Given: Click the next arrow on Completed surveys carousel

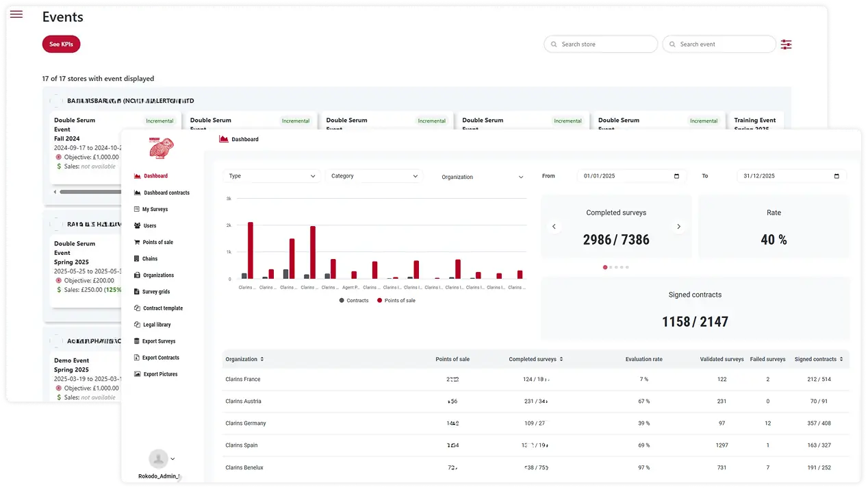Looking at the screenshot, I should tap(678, 226).
